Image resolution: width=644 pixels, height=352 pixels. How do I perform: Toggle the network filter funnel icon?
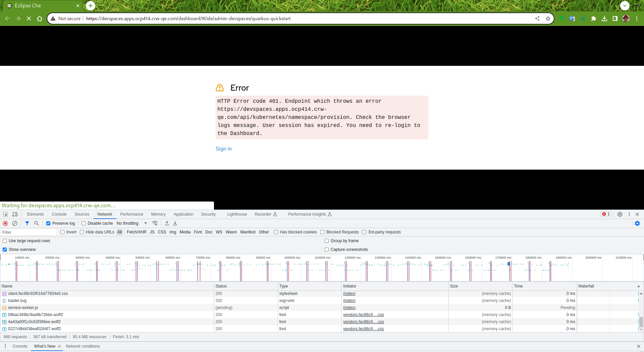point(27,223)
